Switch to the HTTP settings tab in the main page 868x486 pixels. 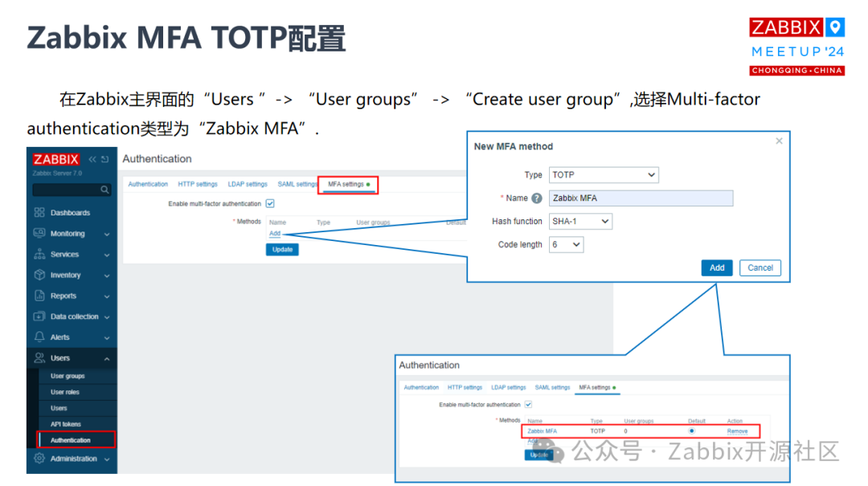[x=198, y=184]
